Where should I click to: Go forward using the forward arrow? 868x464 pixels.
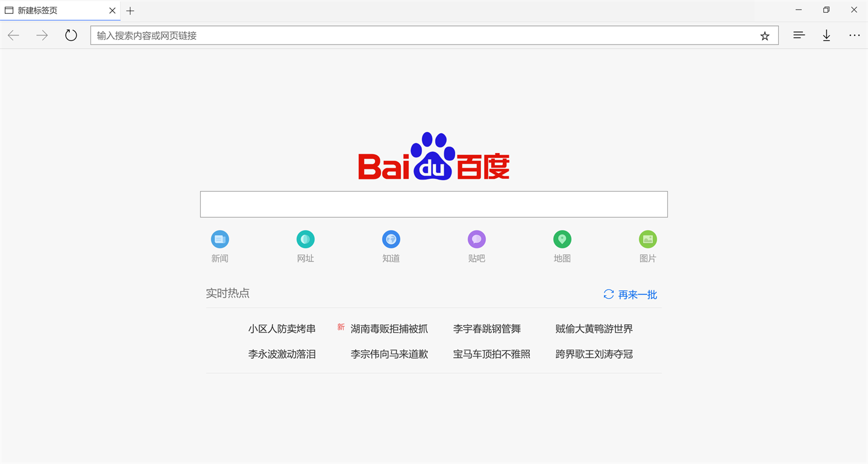42,36
